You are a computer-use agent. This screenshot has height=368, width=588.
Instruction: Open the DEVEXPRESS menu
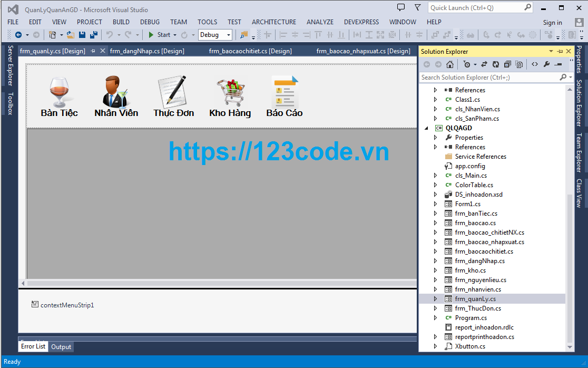coord(361,22)
